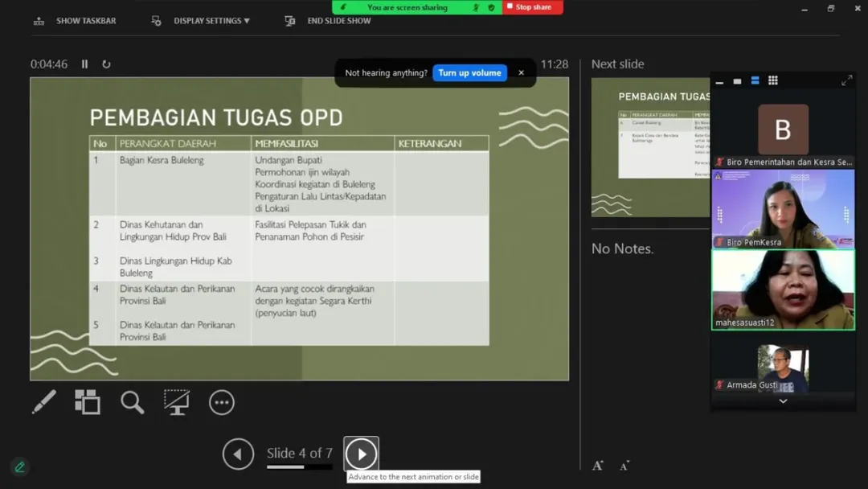Viewport: 868px width, 489px height.
Task: Black out the slide show screen
Action: point(176,402)
